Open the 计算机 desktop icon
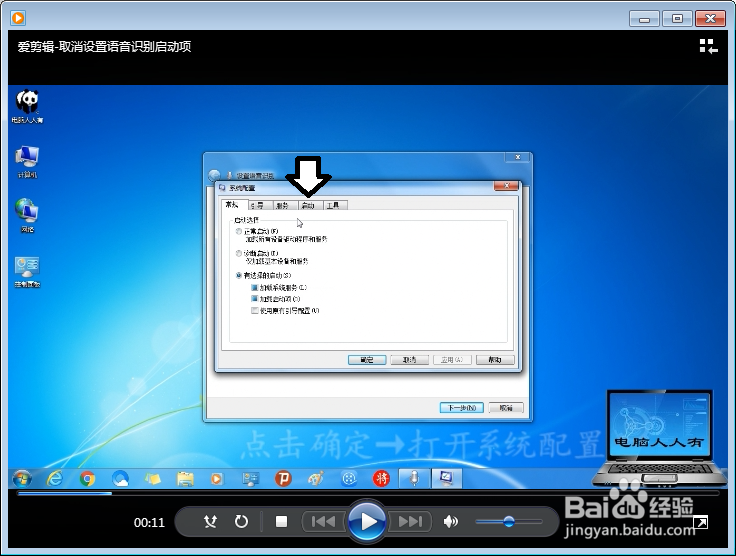This screenshot has height=556, width=736. click(27, 162)
